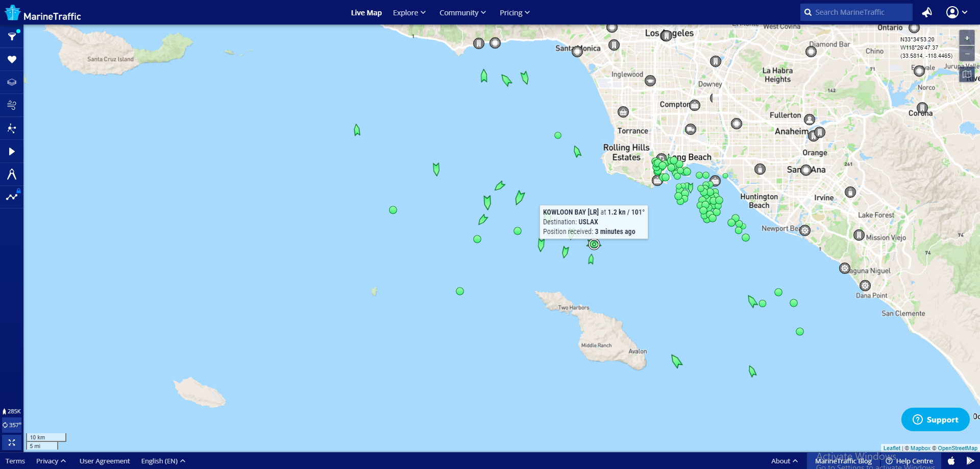
Task: Toggle the 357 second auto-refresh timer
Action: tap(12, 425)
